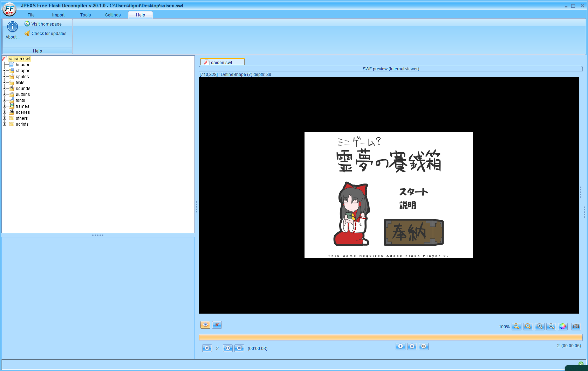Take a snapshot with camera icon
Image resolution: width=588 pixels, height=371 pixels.
(576, 327)
